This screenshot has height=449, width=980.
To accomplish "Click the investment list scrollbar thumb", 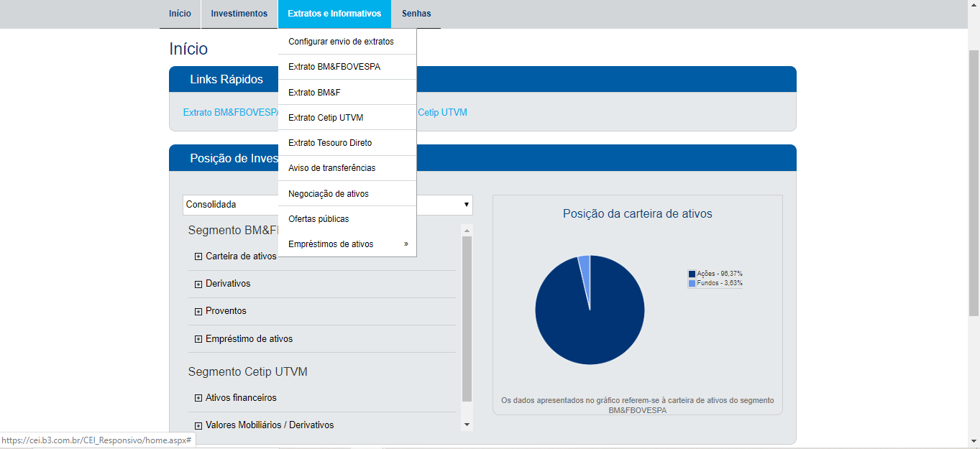I will point(467,319).
